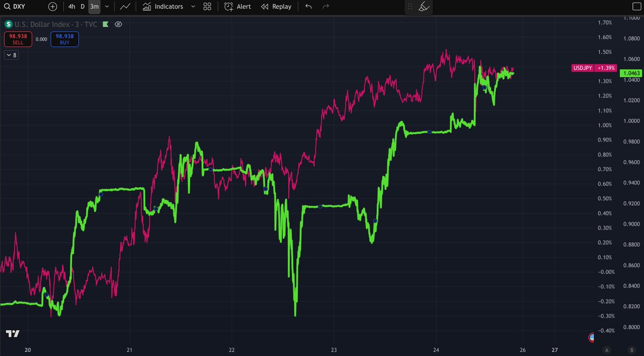Click date label 22 on the time axis
This screenshot has height=356, width=644.
tap(231, 350)
